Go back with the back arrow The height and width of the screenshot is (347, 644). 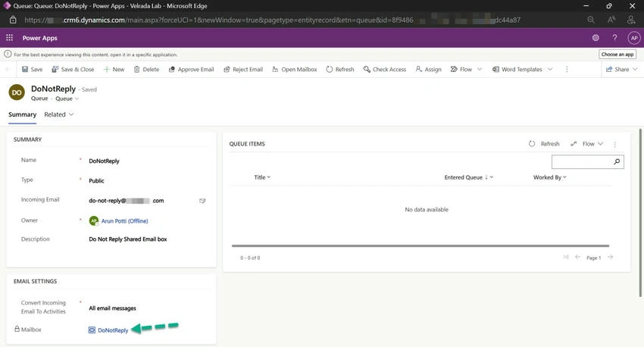point(8,70)
